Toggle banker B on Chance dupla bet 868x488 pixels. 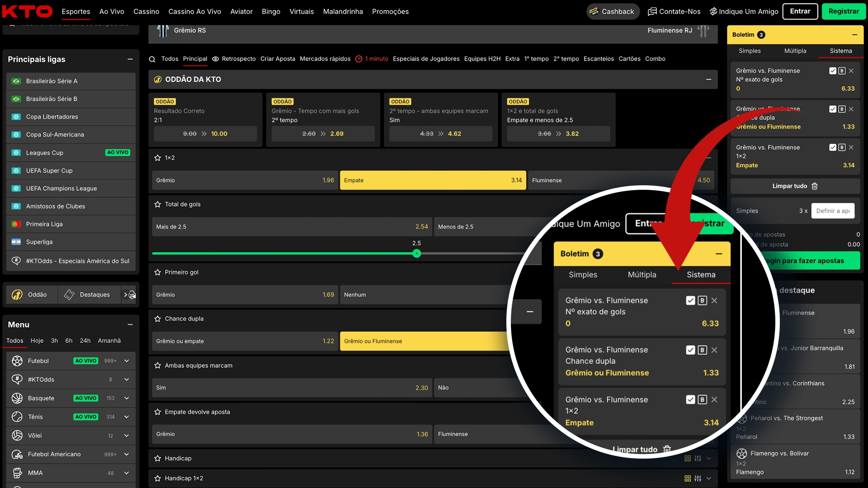pyautogui.click(x=842, y=109)
